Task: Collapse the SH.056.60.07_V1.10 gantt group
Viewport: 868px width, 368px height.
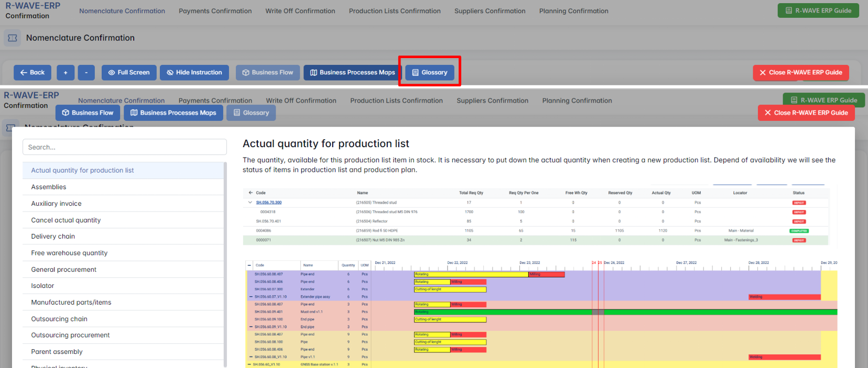Action: coord(251,297)
